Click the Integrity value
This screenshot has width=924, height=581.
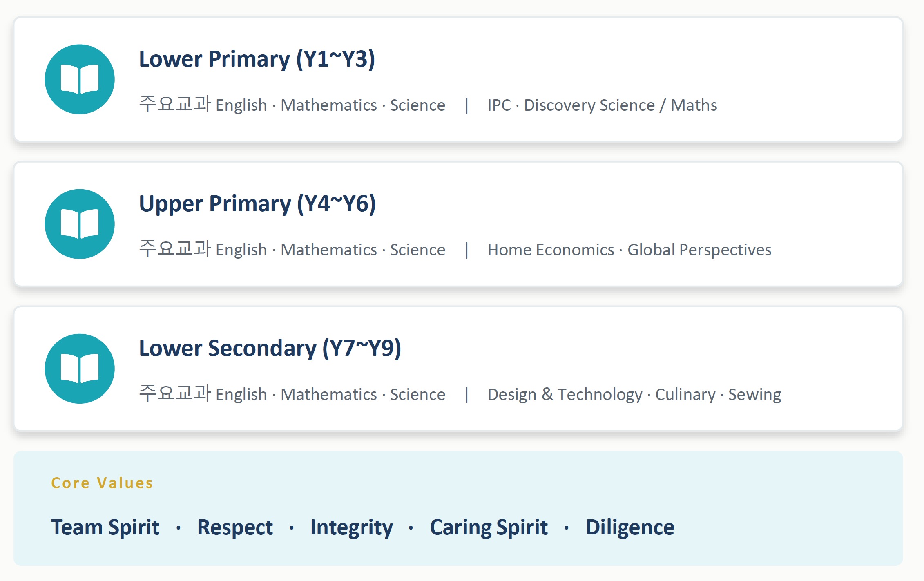coord(351,527)
